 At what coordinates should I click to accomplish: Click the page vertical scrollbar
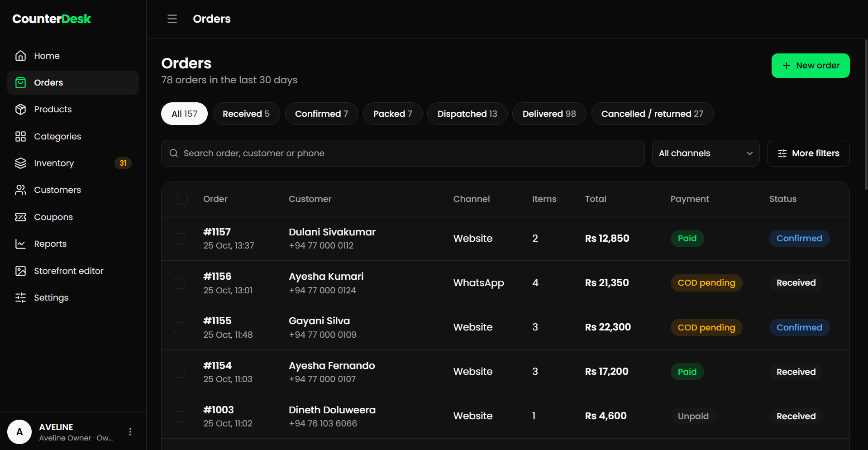coord(866,115)
